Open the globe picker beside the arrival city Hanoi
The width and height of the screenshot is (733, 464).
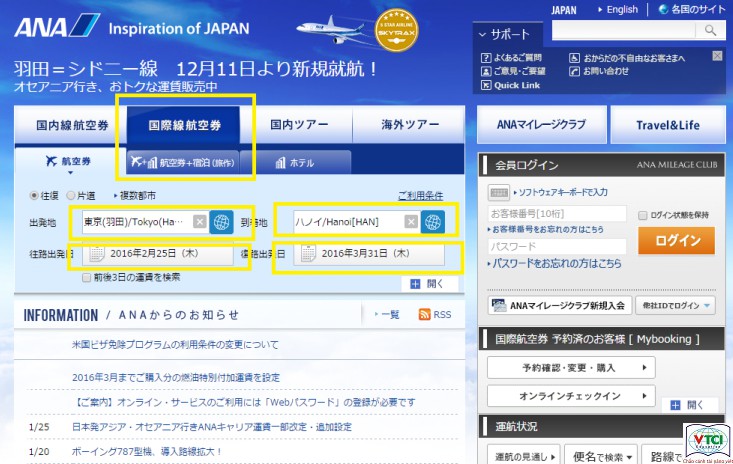click(x=433, y=222)
